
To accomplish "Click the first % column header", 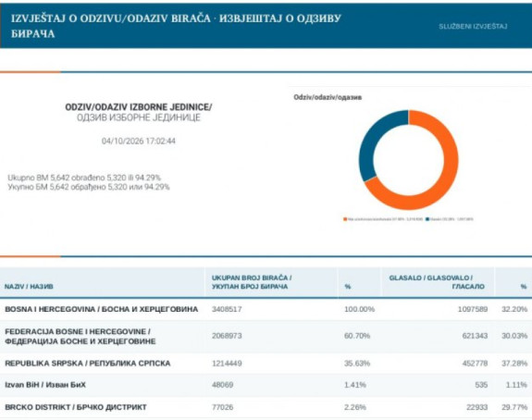I will click(348, 287).
